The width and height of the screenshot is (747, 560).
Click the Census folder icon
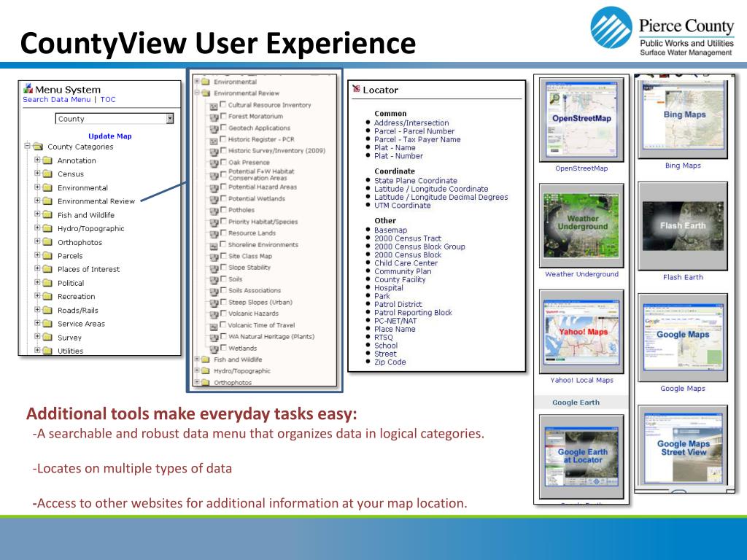pyautogui.click(x=47, y=174)
